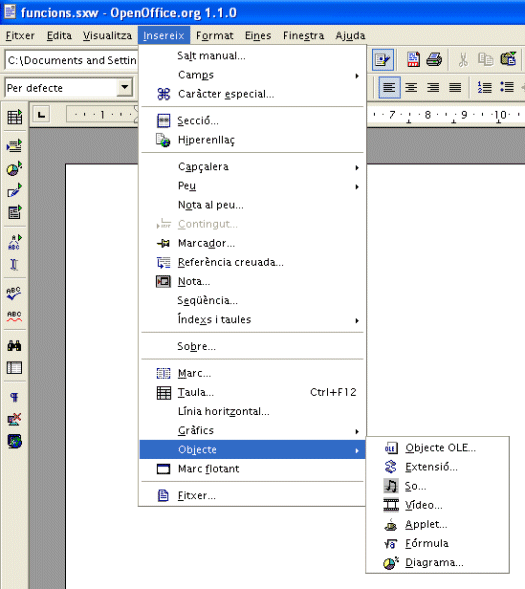The image size is (525, 589).
Task: Click Insert Fields icon in left toolbar
Action: (x=14, y=146)
